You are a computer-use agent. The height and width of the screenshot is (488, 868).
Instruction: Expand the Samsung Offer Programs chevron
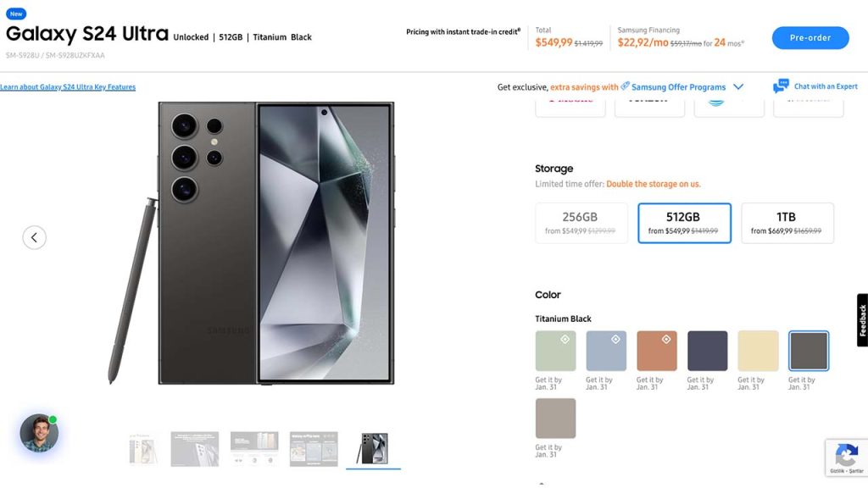[738, 86]
